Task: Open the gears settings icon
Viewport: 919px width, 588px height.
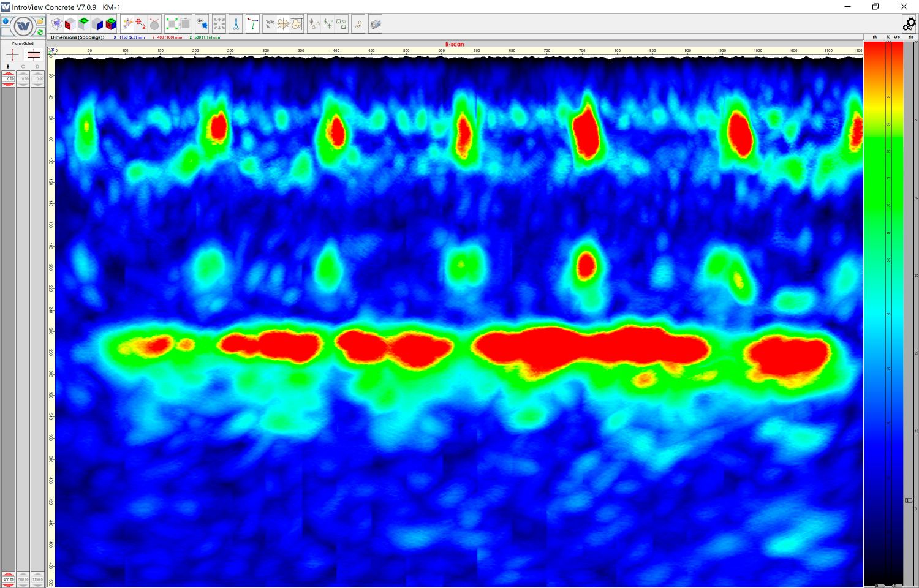Action: point(909,24)
